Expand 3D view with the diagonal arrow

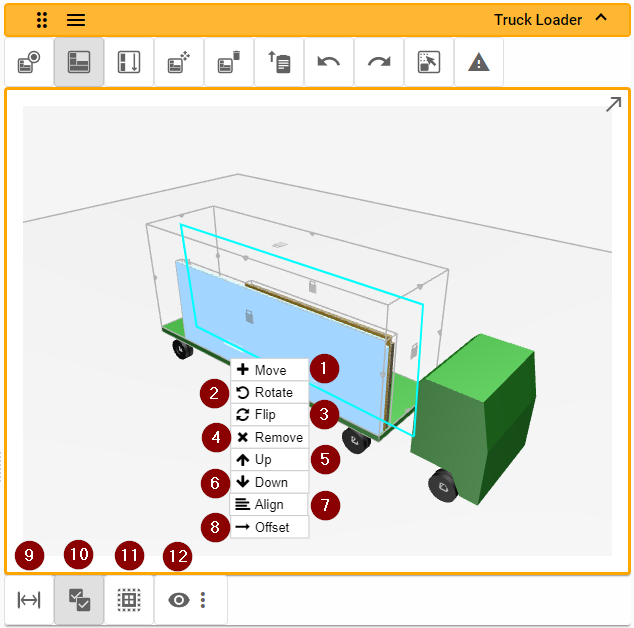click(x=613, y=104)
